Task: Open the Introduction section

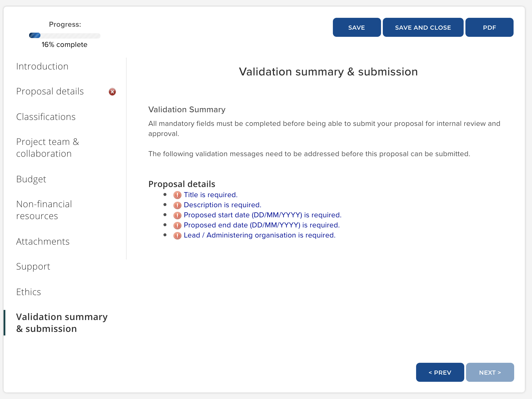Action: tap(42, 66)
